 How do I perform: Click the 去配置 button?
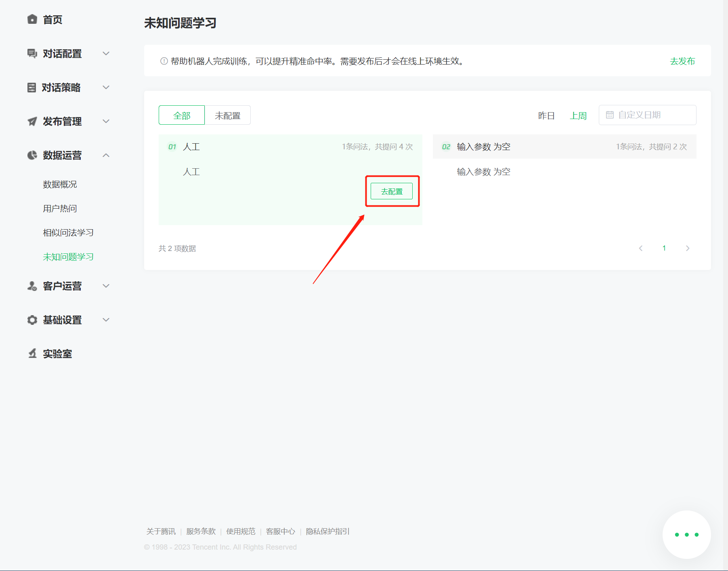click(x=392, y=191)
